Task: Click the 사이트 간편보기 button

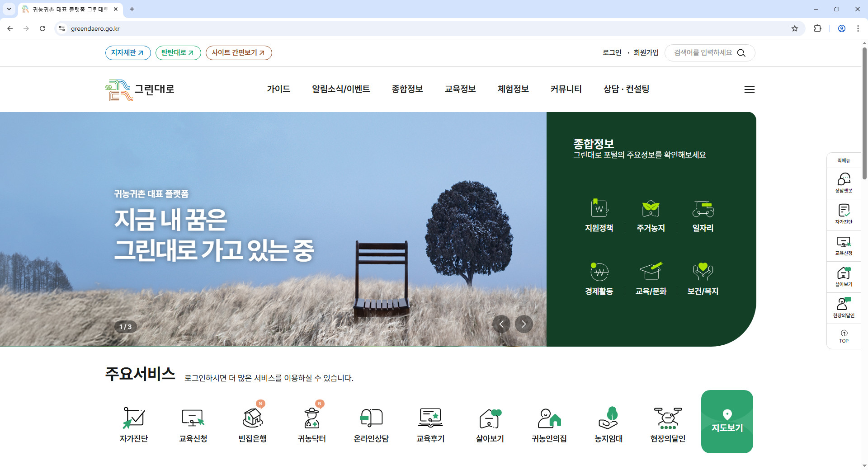Action: click(x=239, y=53)
